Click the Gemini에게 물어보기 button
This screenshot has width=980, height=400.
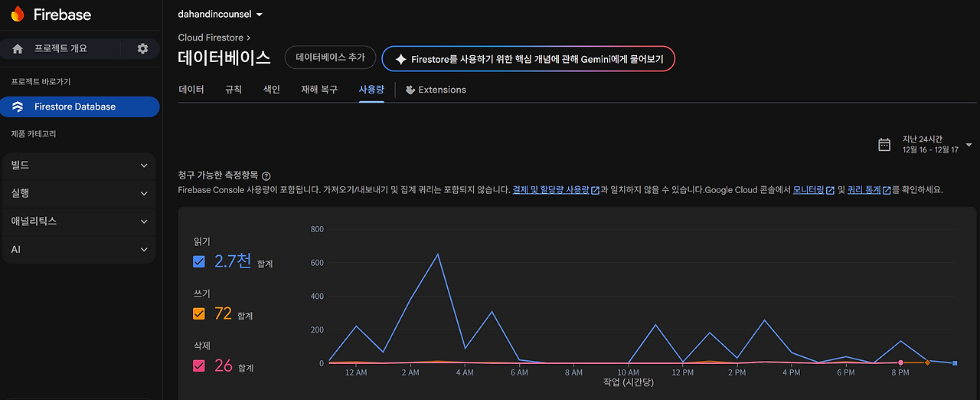[x=528, y=59]
